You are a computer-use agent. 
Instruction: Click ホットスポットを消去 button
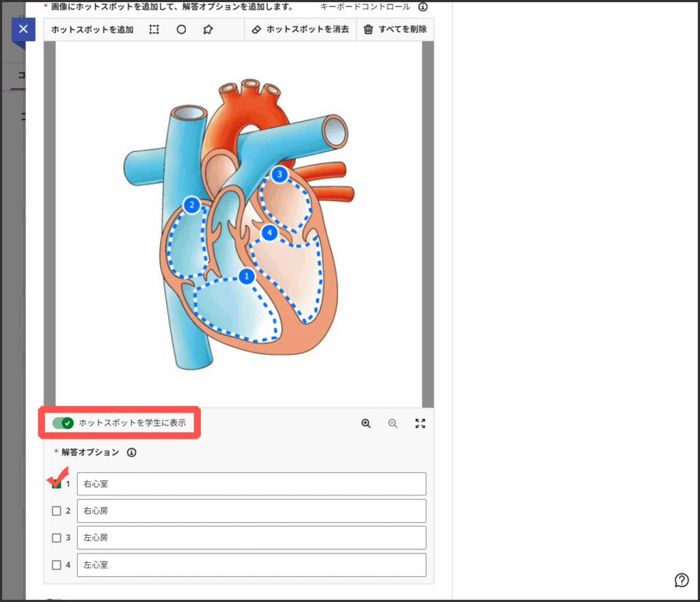(x=300, y=30)
